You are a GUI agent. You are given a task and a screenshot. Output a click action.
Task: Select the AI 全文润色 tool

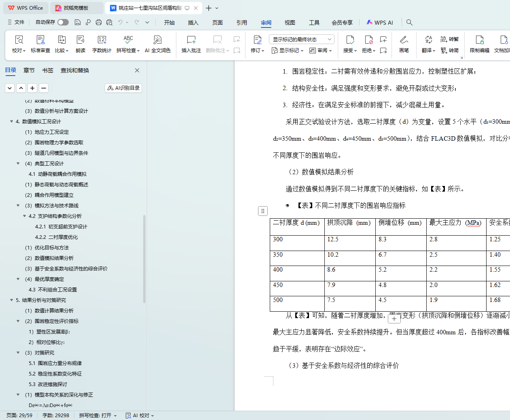pos(157,44)
